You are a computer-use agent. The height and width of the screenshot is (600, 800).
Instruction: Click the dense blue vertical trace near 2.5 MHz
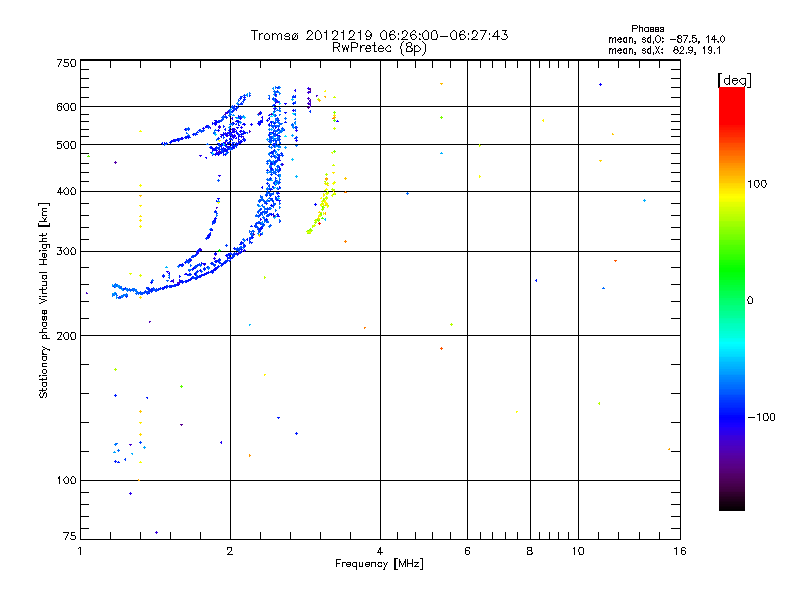[274, 158]
